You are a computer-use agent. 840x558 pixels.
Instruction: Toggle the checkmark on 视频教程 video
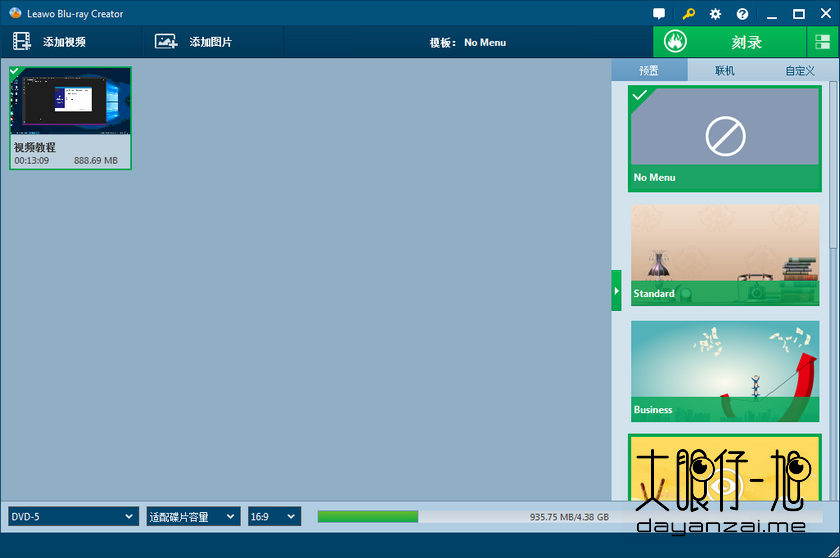pyautogui.click(x=14, y=71)
